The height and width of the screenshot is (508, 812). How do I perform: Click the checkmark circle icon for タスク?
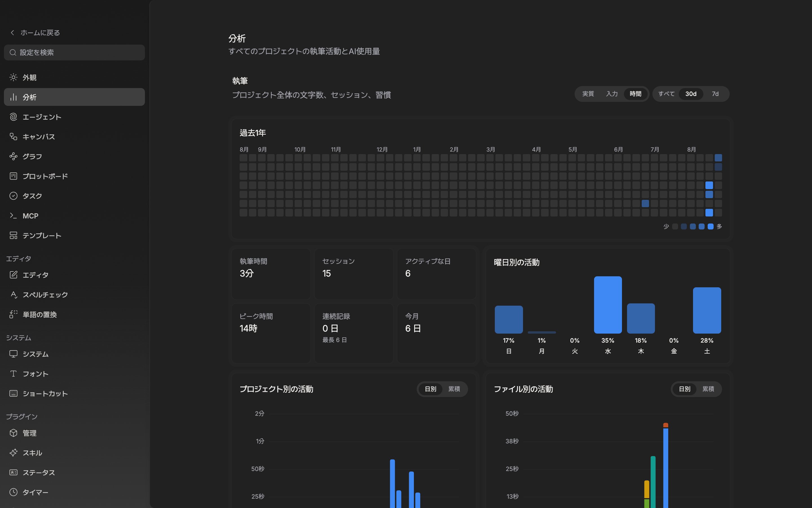click(x=14, y=196)
